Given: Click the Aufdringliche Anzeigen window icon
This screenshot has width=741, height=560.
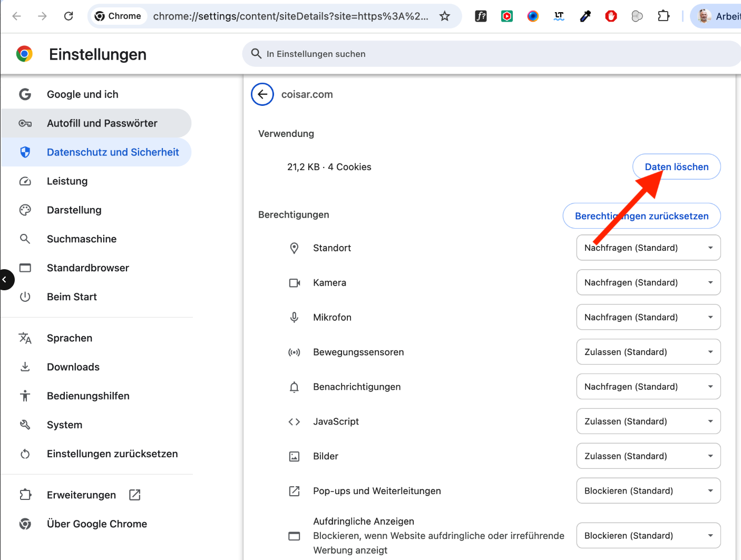Looking at the screenshot, I should pyautogui.click(x=294, y=536).
